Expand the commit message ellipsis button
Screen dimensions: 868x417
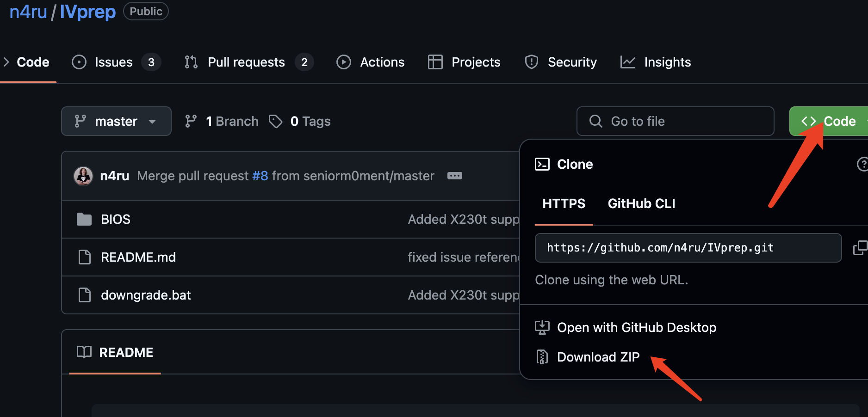pyautogui.click(x=455, y=176)
